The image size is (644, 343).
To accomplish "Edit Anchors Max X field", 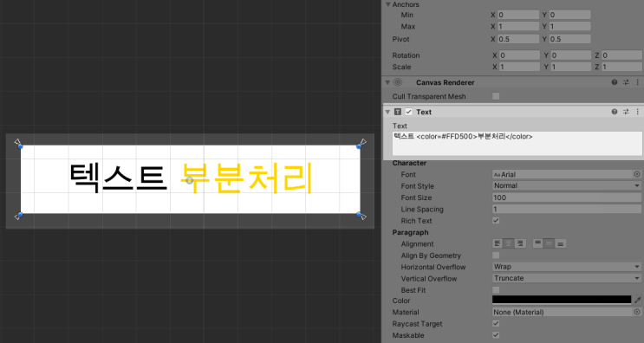I will [x=518, y=26].
